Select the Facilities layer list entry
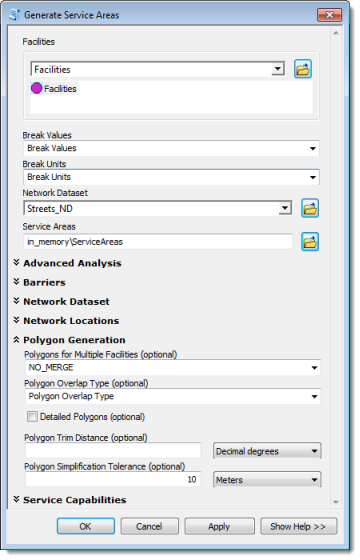Viewport: 360px width, 560px height. tap(54, 88)
